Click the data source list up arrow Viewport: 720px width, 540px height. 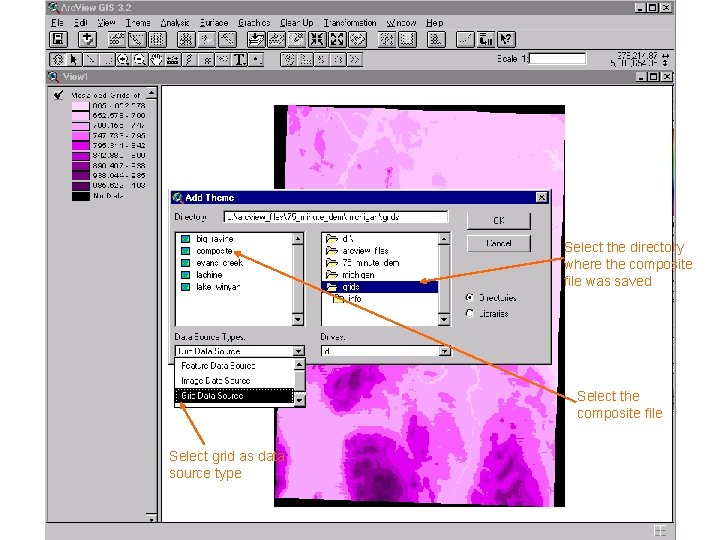tap(299, 365)
